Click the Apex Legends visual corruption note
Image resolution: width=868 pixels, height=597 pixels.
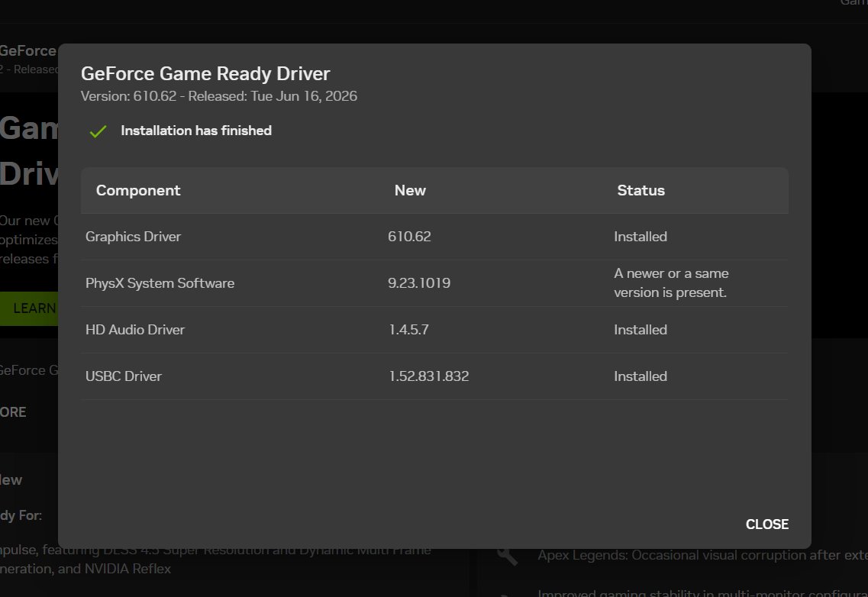point(702,555)
